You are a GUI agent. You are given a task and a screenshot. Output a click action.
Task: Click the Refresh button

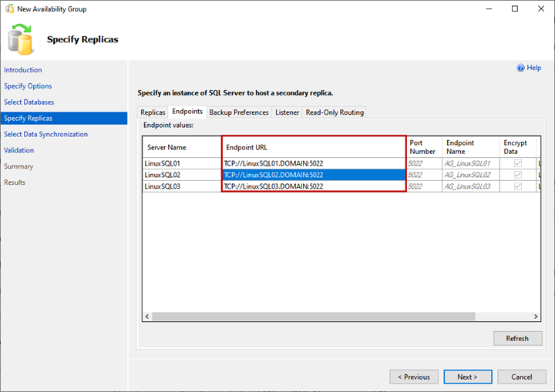517,338
